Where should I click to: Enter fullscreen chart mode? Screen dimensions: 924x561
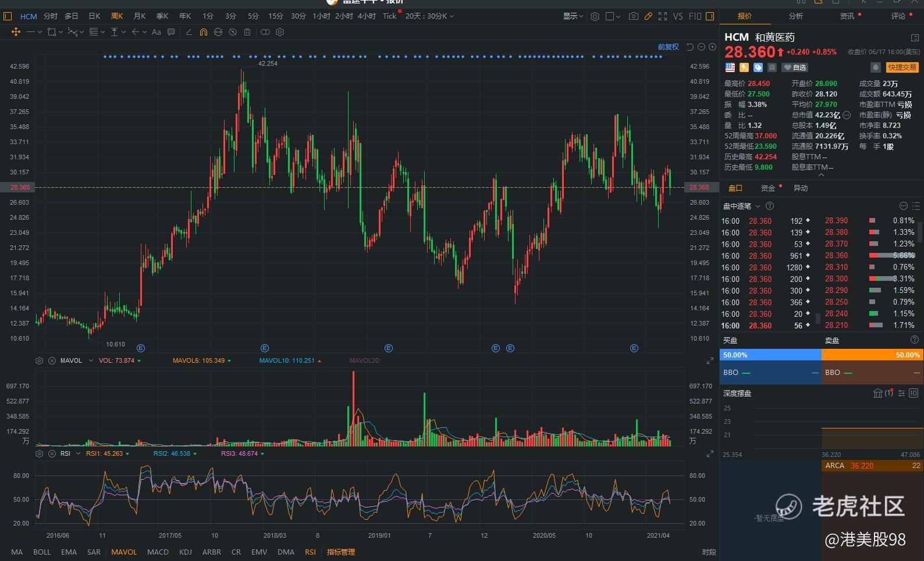pyautogui.click(x=663, y=16)
